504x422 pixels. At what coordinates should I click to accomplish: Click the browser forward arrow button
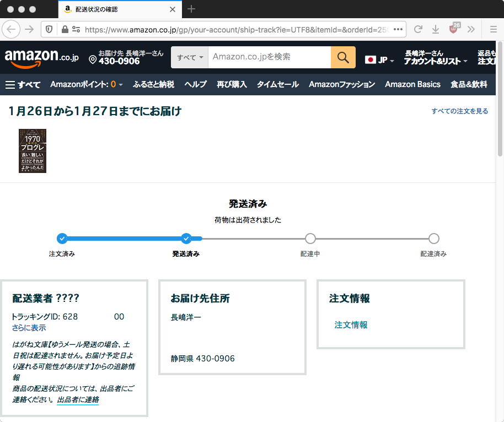coord(30,30)
